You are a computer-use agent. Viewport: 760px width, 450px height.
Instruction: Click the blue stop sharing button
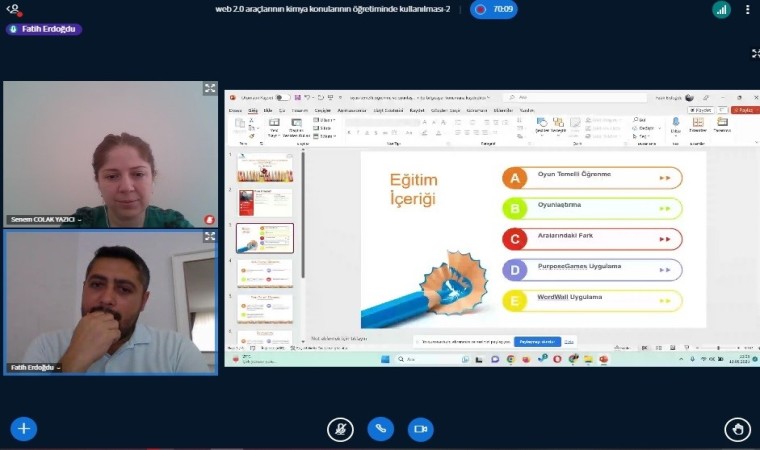pyautogui.click(x=537, y=341)
